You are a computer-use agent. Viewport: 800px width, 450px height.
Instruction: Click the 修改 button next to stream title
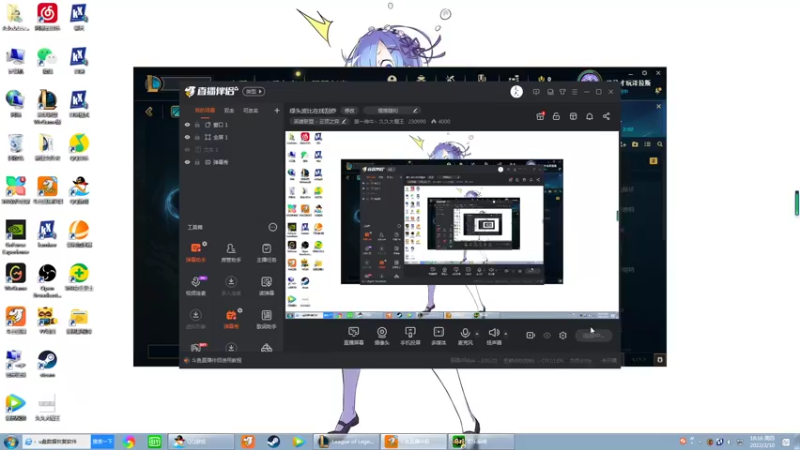click(x=349, y=111)
